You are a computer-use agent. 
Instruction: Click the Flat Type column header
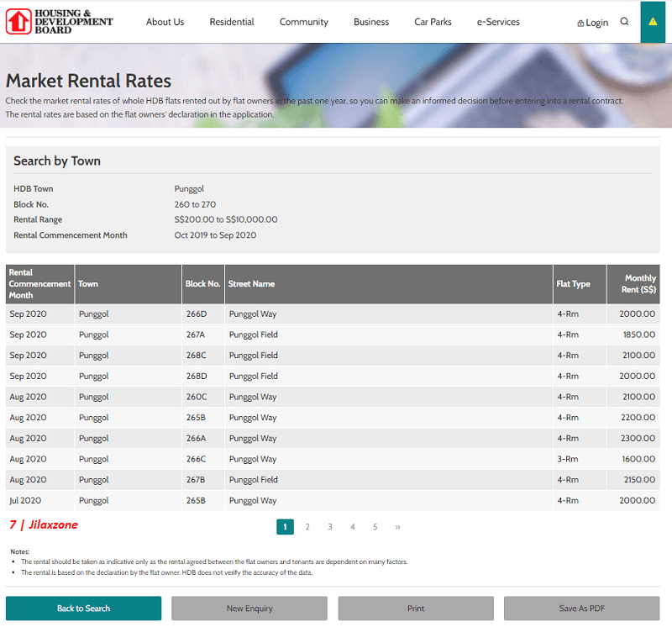pyautogui.click(x=580, y=284)
